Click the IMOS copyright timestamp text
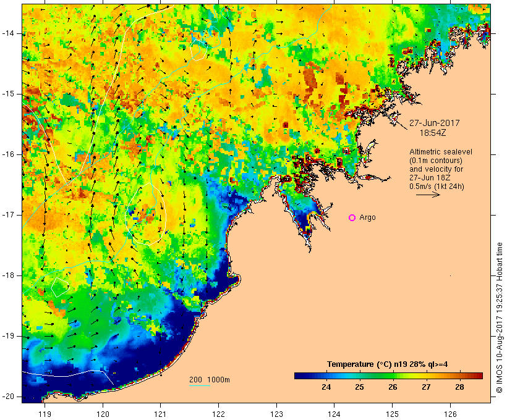 [500, 318]
